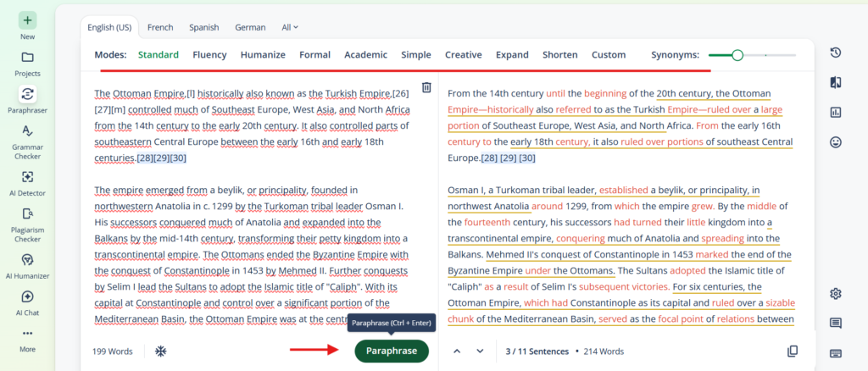The image size is (868, 371).
Task: Launch the AI Detector tool
Action: click(28, 176)
